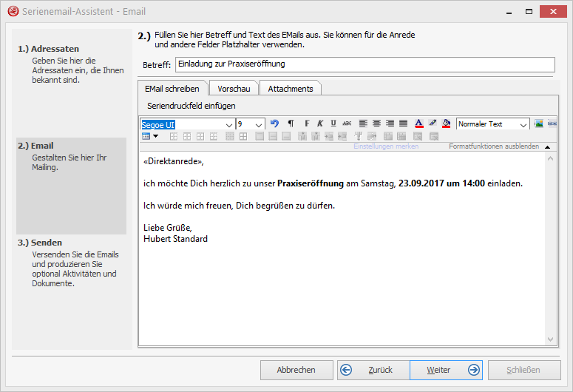The image size is (573, 392).
Task: Click the Weiter button
Action: pos(445,370)
